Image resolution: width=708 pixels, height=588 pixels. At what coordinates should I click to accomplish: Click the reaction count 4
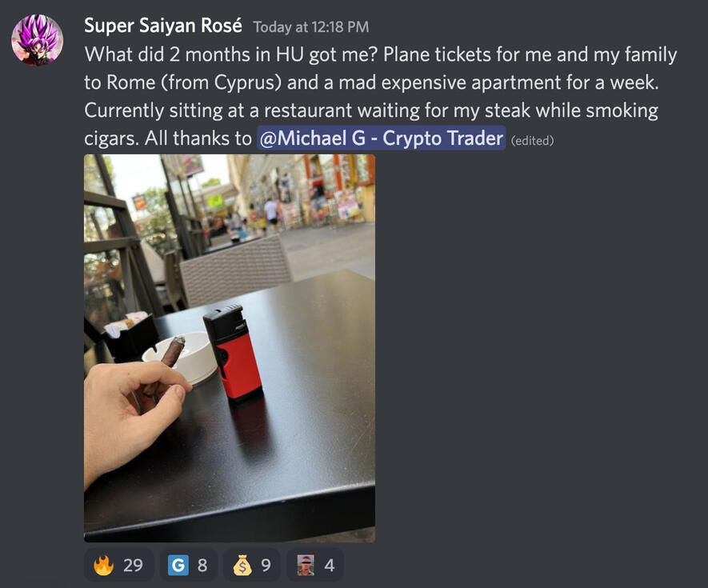tap(330, 566)
